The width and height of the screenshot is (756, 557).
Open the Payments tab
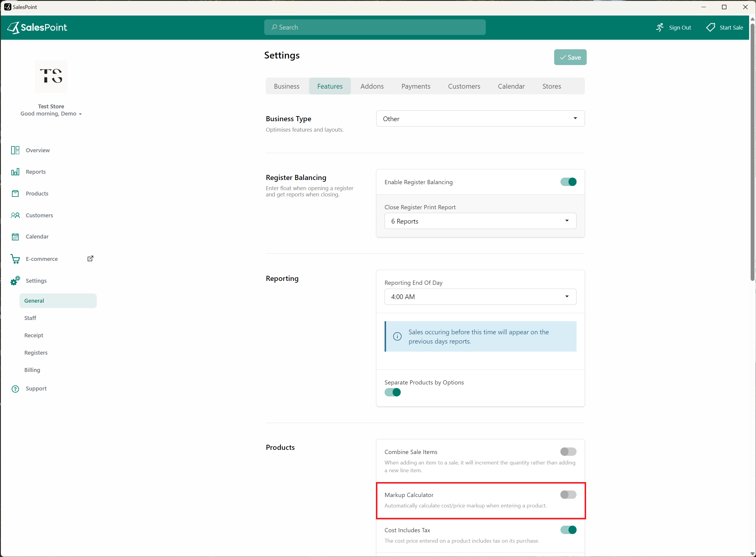coord(416,86)
